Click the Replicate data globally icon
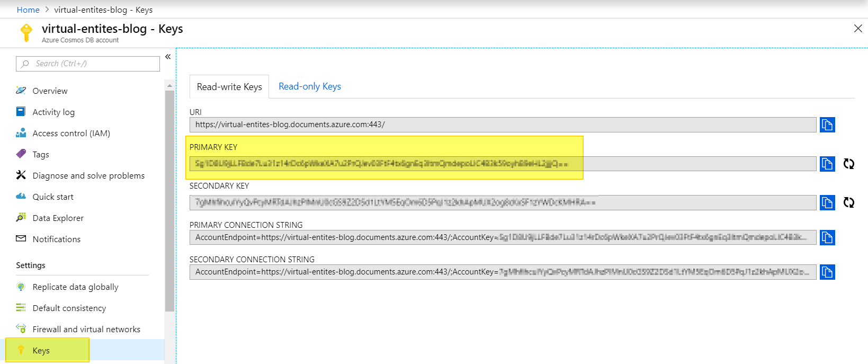Image resolution: width=868 pixels, height=364 pixels. pyautogui.click(x=21, y=287)
